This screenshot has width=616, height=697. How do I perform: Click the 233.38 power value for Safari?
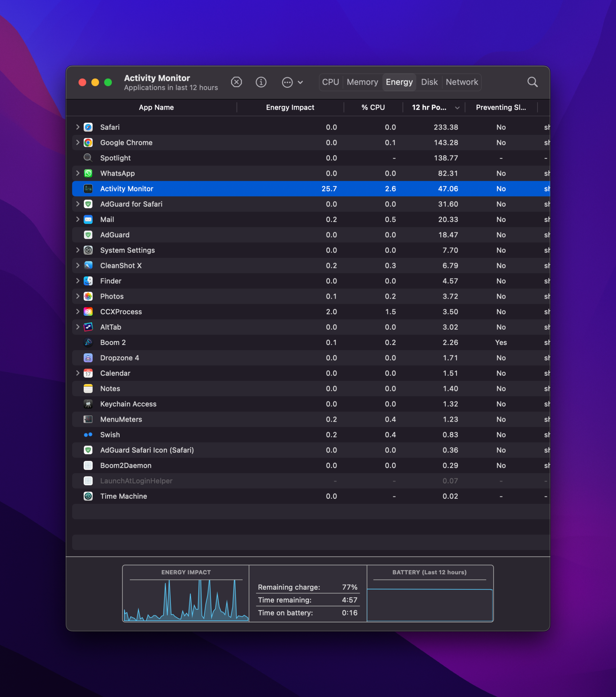(446, 127)
